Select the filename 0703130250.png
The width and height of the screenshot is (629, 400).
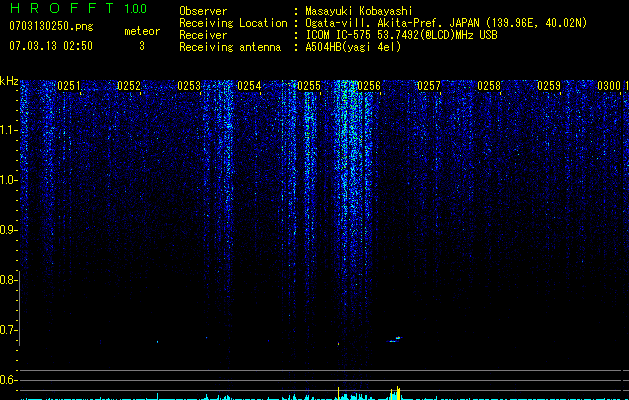(x=51, y=26)
